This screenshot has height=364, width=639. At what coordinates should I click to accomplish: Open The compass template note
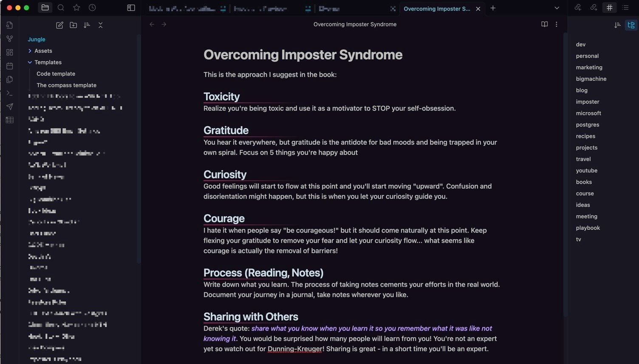click(x=66, y=85)
